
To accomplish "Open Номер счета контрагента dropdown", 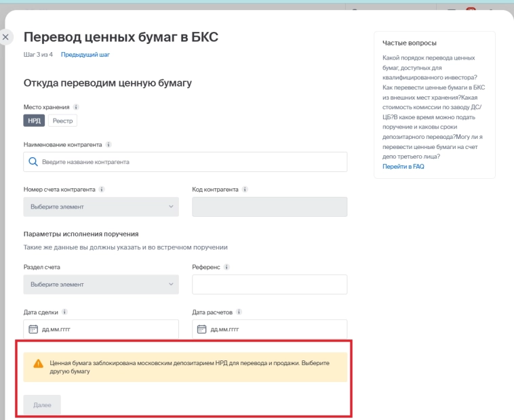I will [101, 207].
